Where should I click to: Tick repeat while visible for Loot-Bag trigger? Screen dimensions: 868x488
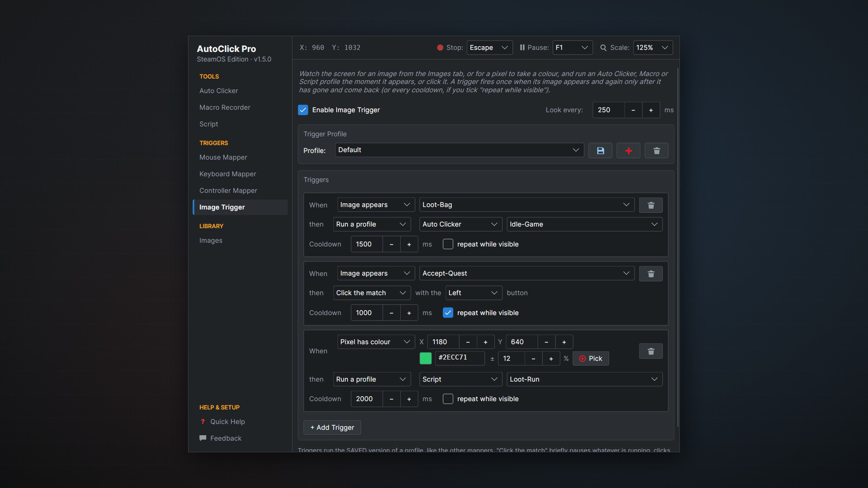click(x=448, y=244)
